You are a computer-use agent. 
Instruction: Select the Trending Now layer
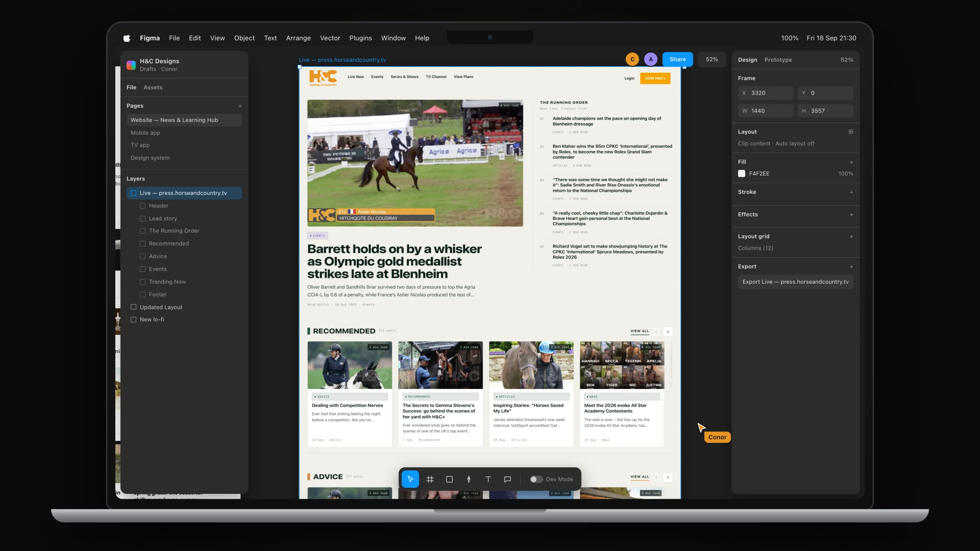coord(184,282)
